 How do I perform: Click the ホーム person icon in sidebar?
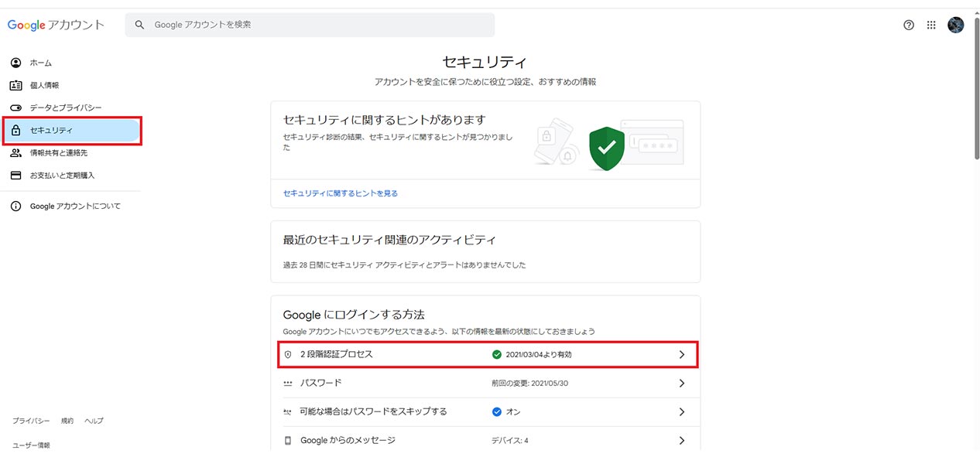pyautogui.click(x=15, y=63)
